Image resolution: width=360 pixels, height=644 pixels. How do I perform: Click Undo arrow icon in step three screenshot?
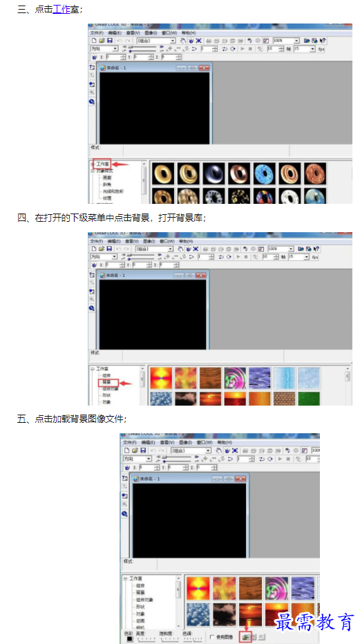120,41
